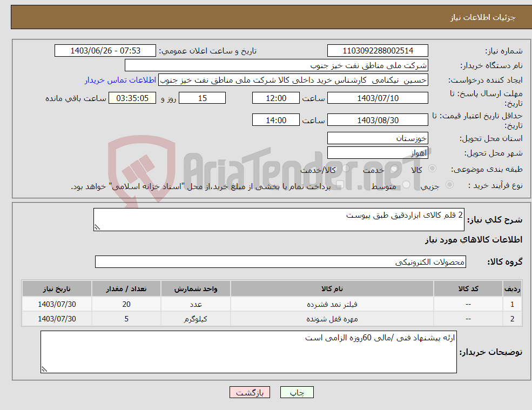Click response deadline date 1403/07/10
This screenshot has height=410, width=532.
pos(378,98)
